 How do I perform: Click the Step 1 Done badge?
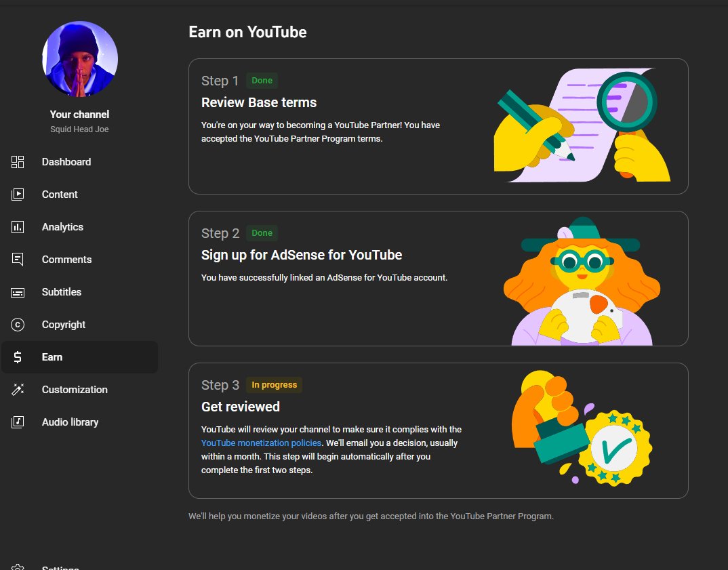click(x=262, y=80)
